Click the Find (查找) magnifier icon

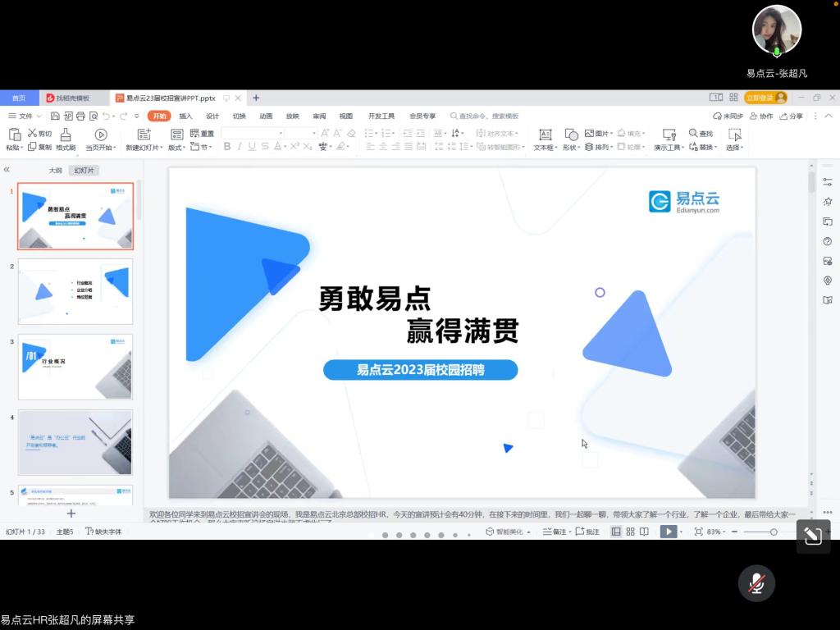693,133
